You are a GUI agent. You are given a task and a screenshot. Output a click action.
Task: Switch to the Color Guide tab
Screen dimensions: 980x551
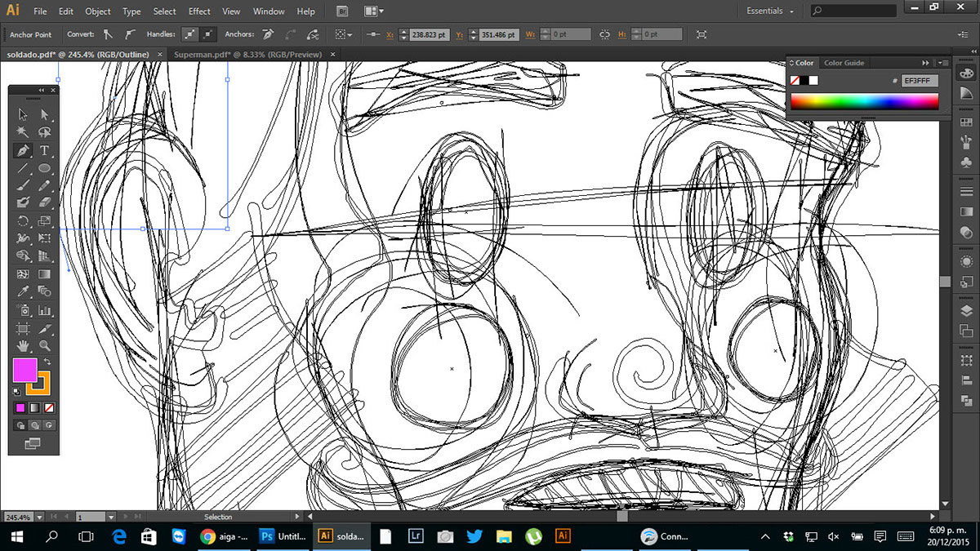(x=844, y=63)
